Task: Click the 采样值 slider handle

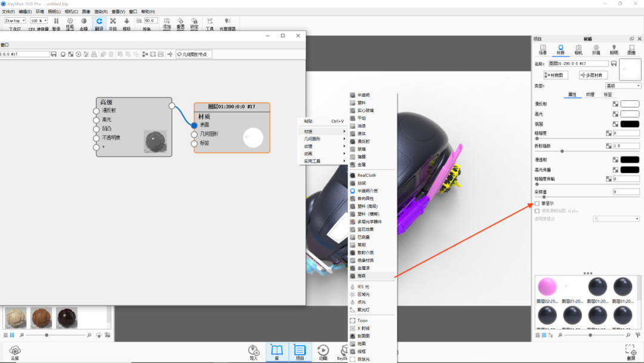Action: coord(544,197)
